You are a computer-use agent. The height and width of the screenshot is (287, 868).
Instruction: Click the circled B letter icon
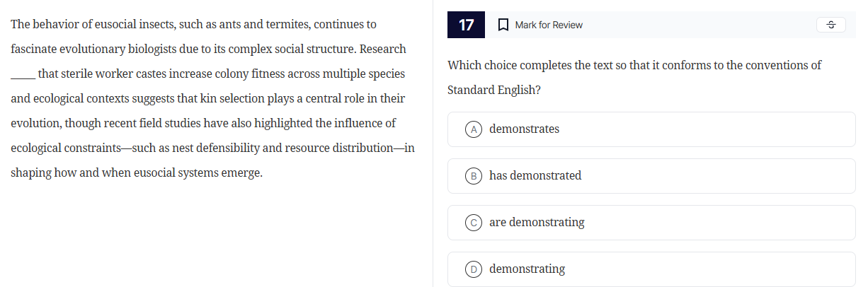click(x=474, y=176)
